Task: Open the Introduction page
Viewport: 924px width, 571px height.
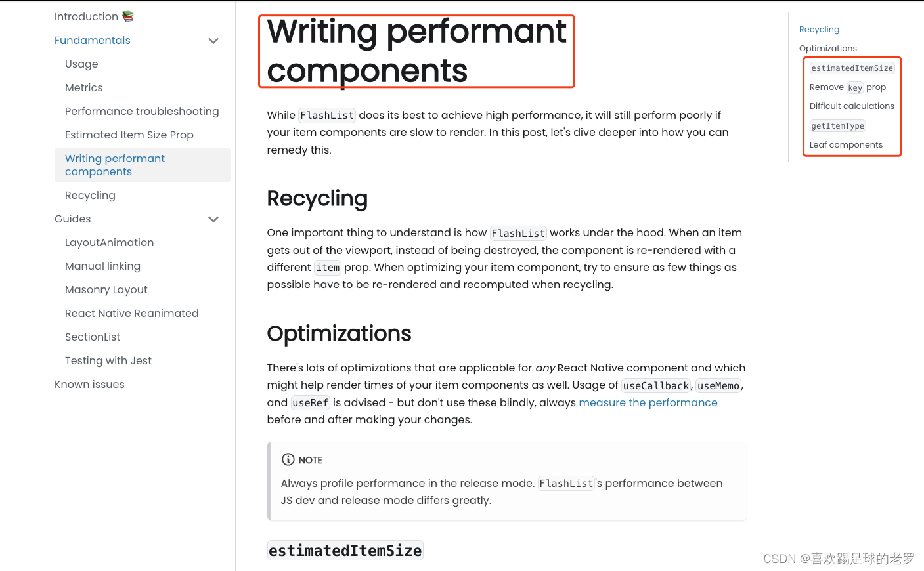Action: click(86, 16)
